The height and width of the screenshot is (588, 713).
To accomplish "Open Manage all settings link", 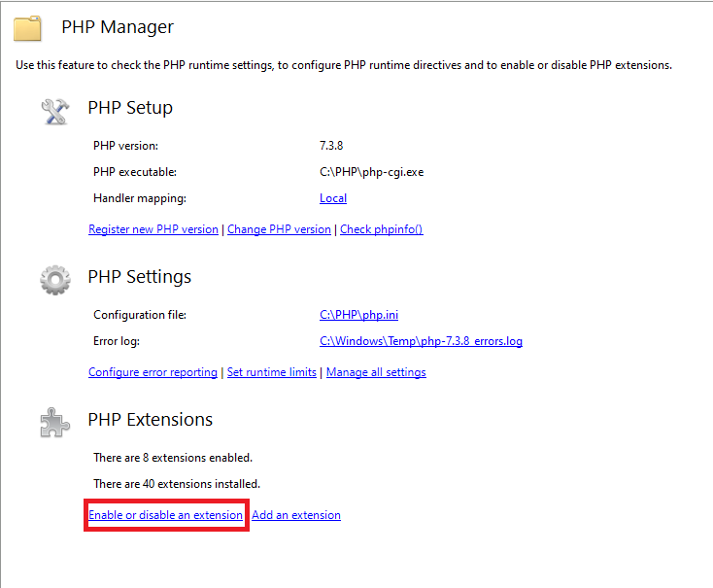I will 376,372.
